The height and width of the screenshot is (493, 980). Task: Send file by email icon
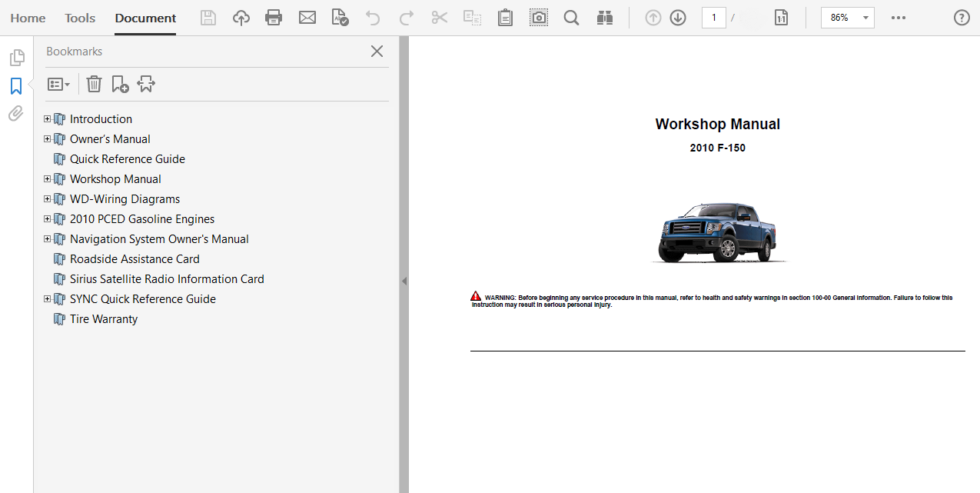click(x=307, y=18)
